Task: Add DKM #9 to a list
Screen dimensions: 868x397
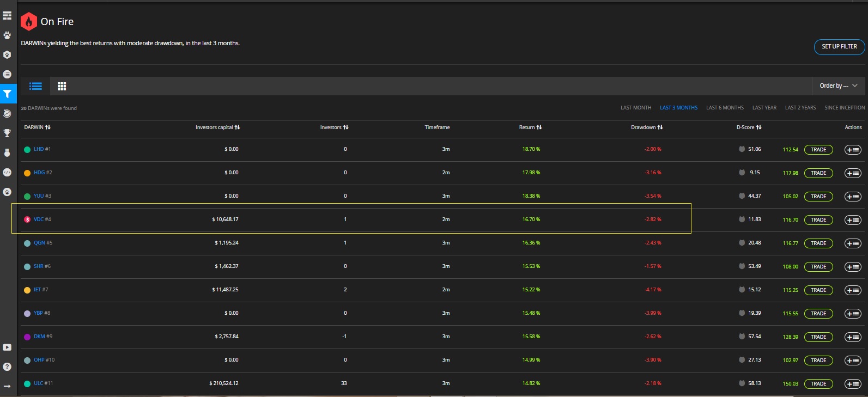Action: 853,337
